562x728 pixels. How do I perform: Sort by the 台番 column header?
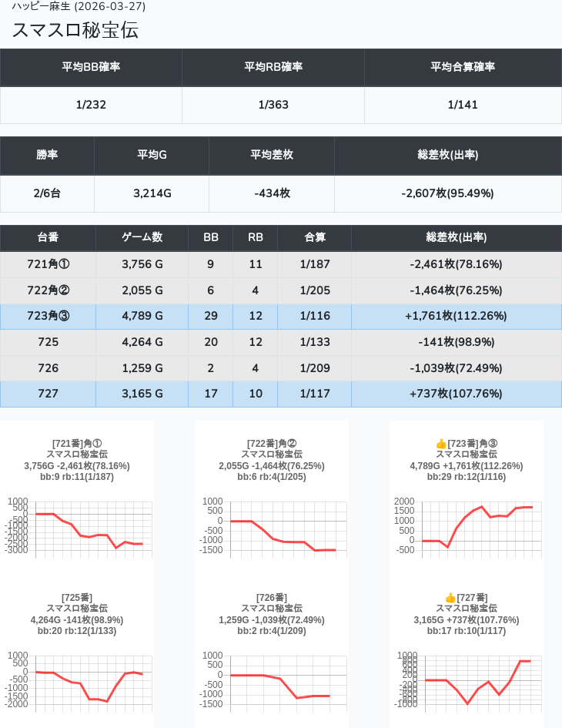[x=48, y=238]
